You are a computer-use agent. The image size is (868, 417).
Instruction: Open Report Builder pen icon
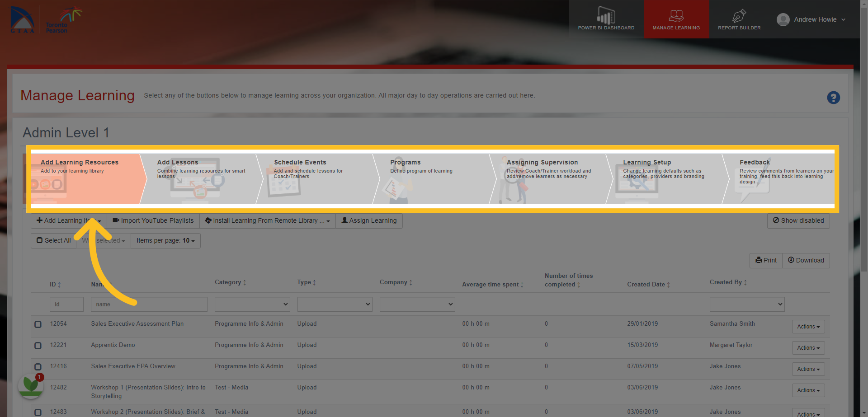(739, 16)
